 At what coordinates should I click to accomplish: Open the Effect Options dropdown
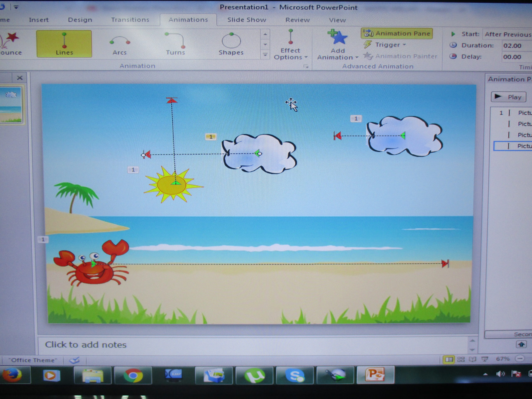(x=290, y=53)
